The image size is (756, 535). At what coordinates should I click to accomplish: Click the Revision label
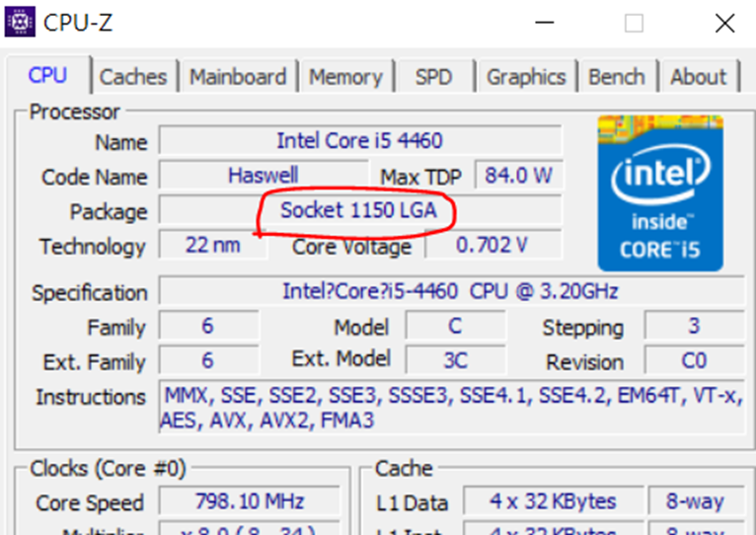585,362
